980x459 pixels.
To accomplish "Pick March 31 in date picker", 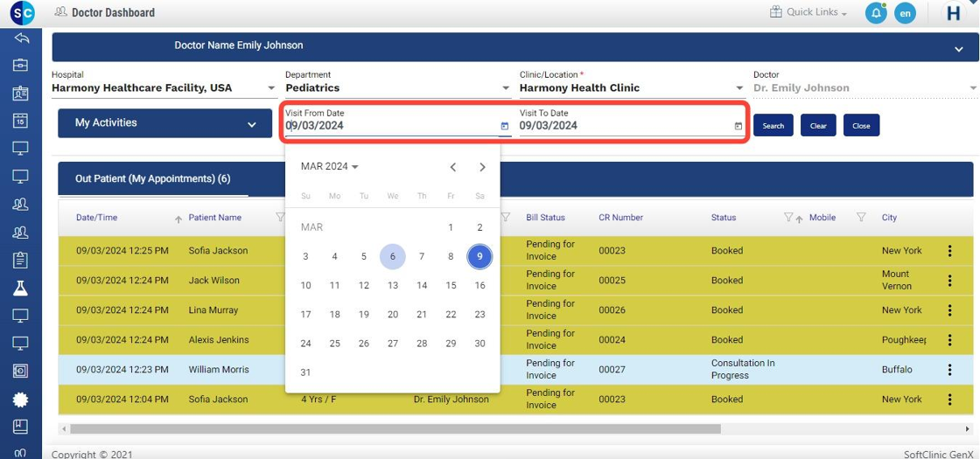I will coord(305,372).
